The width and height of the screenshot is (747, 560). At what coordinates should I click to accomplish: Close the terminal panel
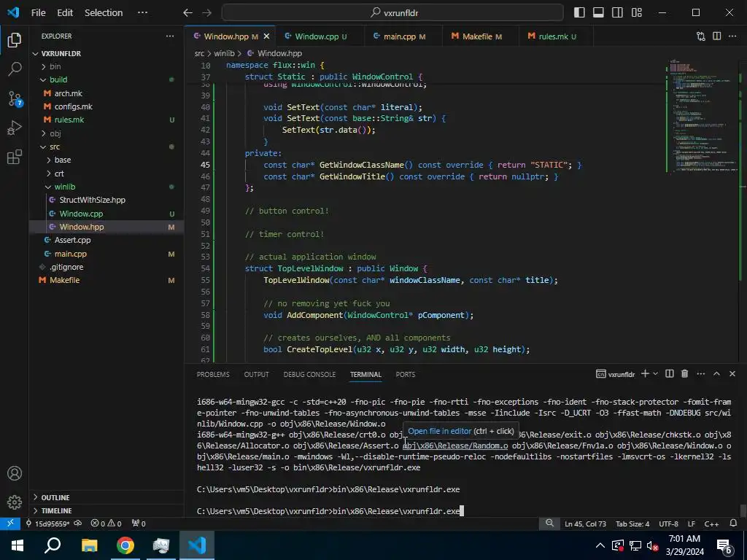pos(732,374)
